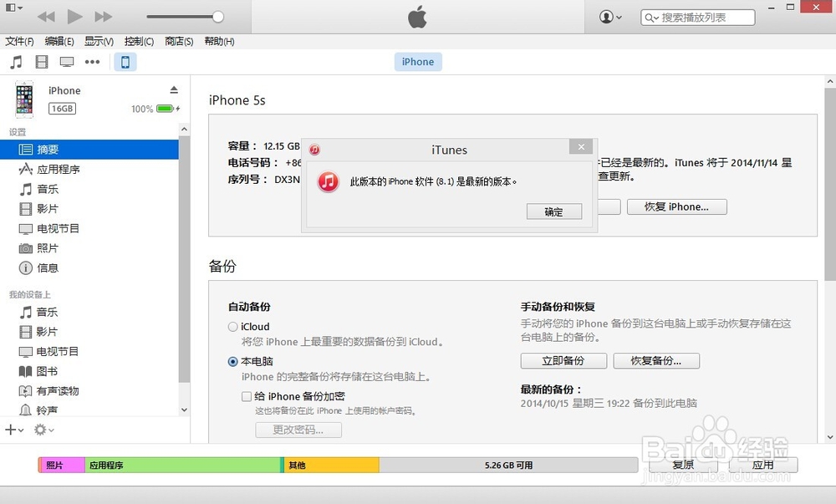Viewport: 836px width, 504px height.
Task: Close the iTunes dialog with X
Action: point(581,146)
